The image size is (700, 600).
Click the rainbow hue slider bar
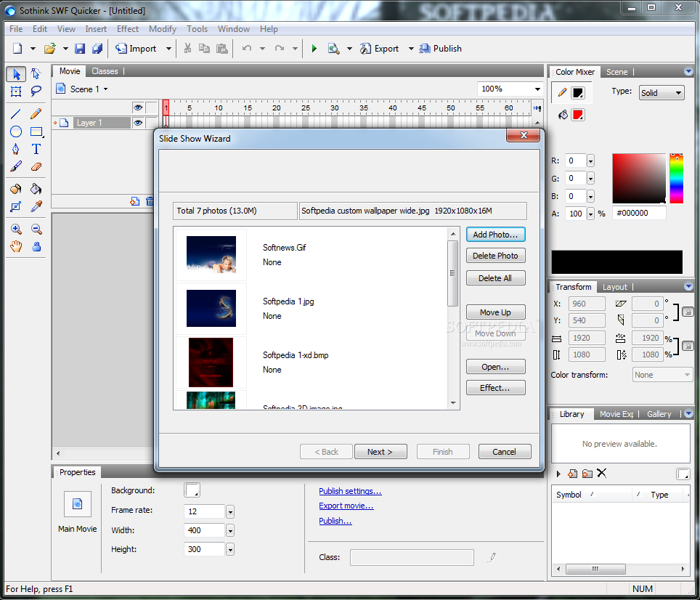point(676,179)
